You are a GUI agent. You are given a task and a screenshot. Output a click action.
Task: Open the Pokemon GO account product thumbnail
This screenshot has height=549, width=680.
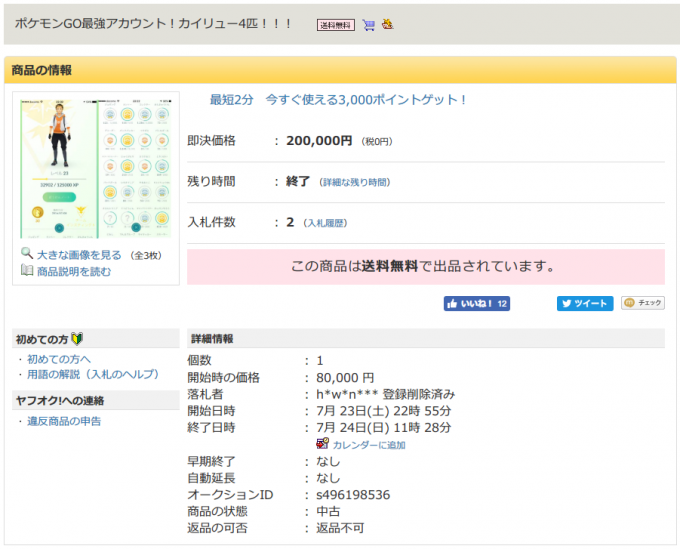click(x=96, y=169)
